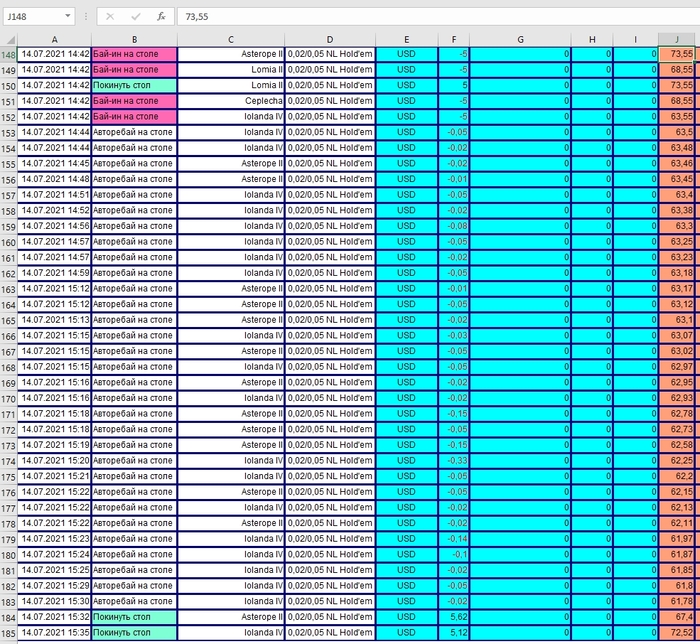Click the balance cell 67,4 in column J
This screenshot has height=644, width=700.
click(x=676, y=617)
